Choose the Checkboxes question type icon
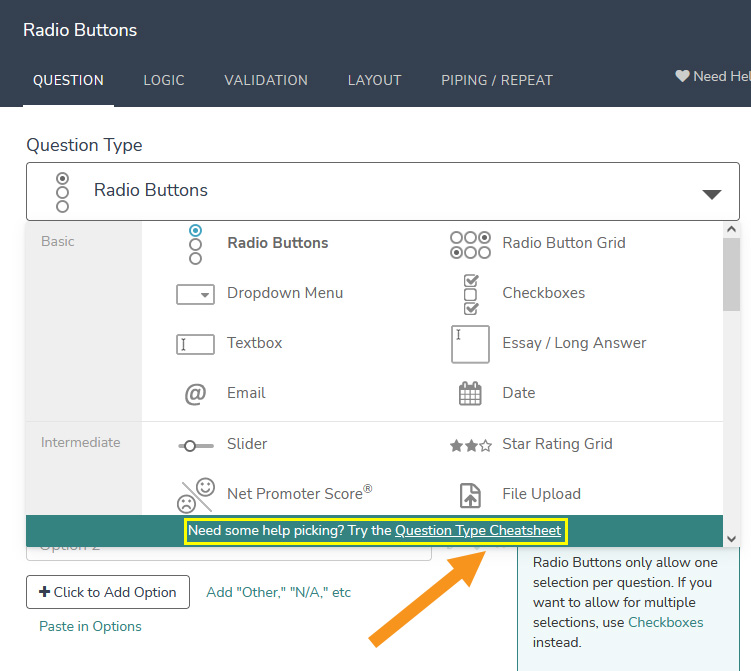 pos(470,294)
